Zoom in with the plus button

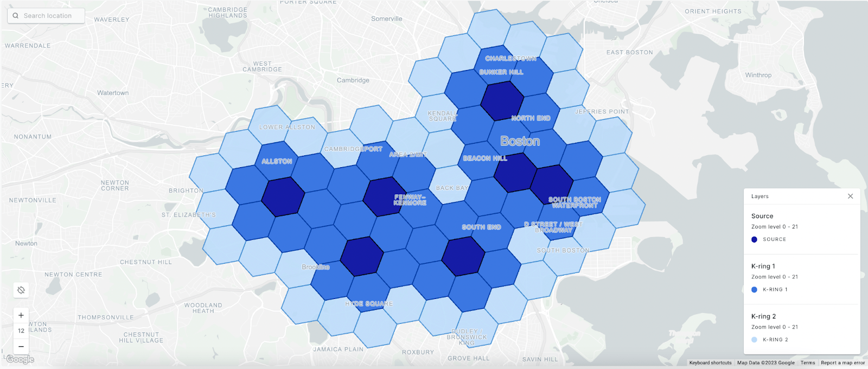click(x=21, y=315)
